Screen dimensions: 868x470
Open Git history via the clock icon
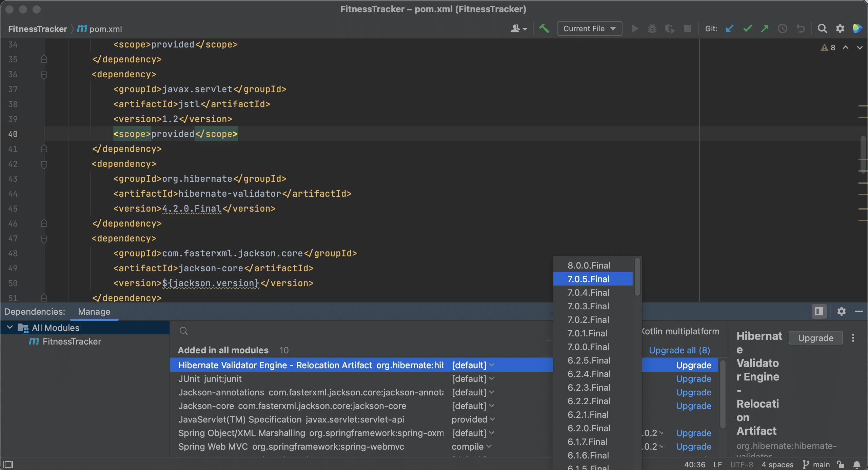[x=783, y=28]
